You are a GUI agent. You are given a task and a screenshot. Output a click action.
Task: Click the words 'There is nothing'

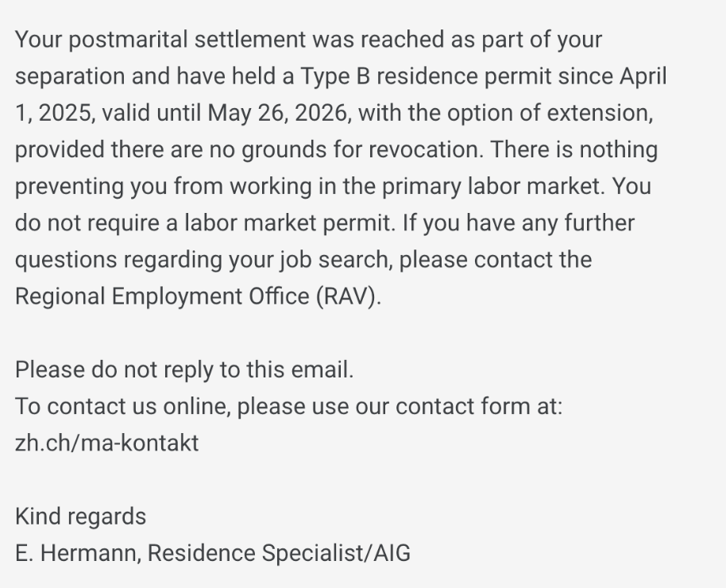coord(574,149)
